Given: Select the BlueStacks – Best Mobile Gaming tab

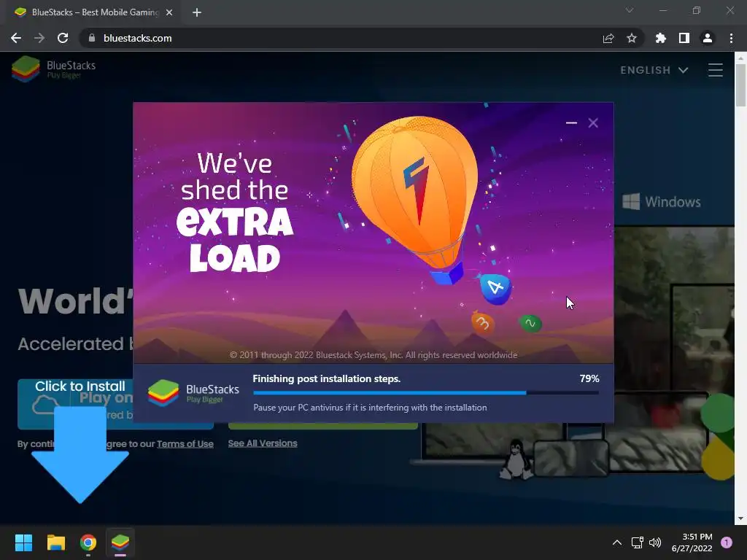Looking at the screenshot, I should click(93, 12).
